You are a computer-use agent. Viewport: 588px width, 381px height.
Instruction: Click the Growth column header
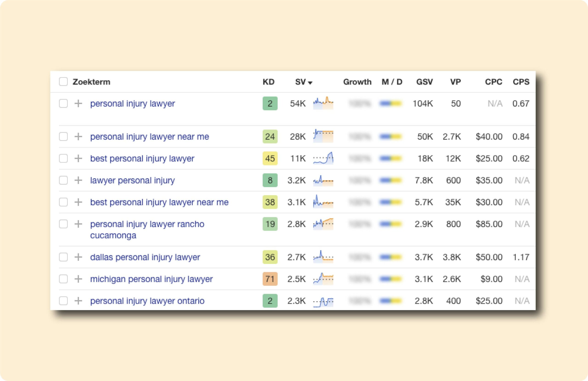click(357, 82)
